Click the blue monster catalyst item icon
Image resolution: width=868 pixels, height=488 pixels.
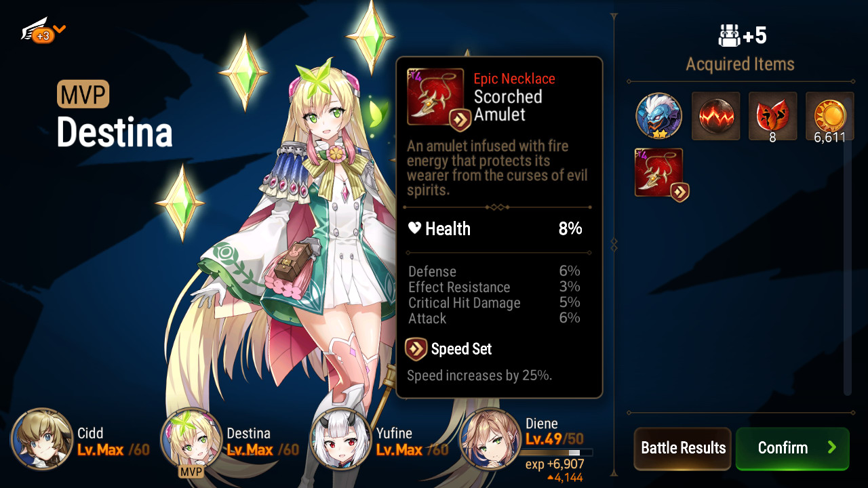pyautogui.click(x=659, y=116)
